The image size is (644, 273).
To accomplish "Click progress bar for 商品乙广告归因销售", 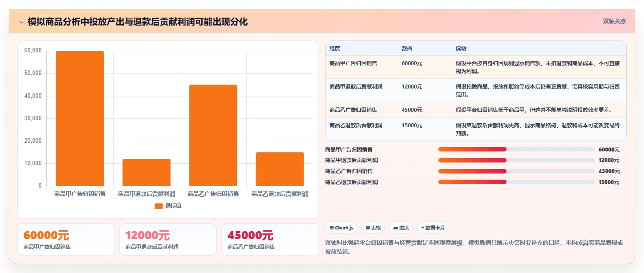I will 517,171.
